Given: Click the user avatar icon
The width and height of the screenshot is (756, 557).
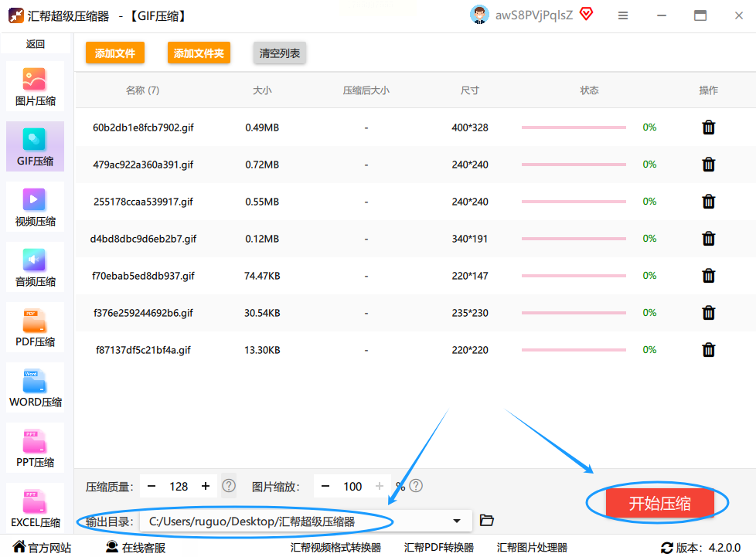Looking at the screenshot, I should click(x=479, y=15).
